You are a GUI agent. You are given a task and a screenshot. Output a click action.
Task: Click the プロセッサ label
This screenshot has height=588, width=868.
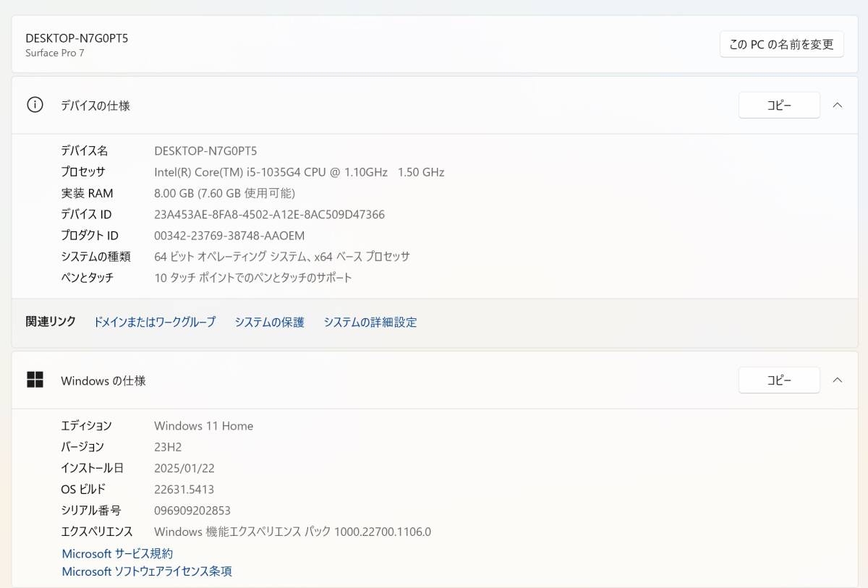[83, 172]
